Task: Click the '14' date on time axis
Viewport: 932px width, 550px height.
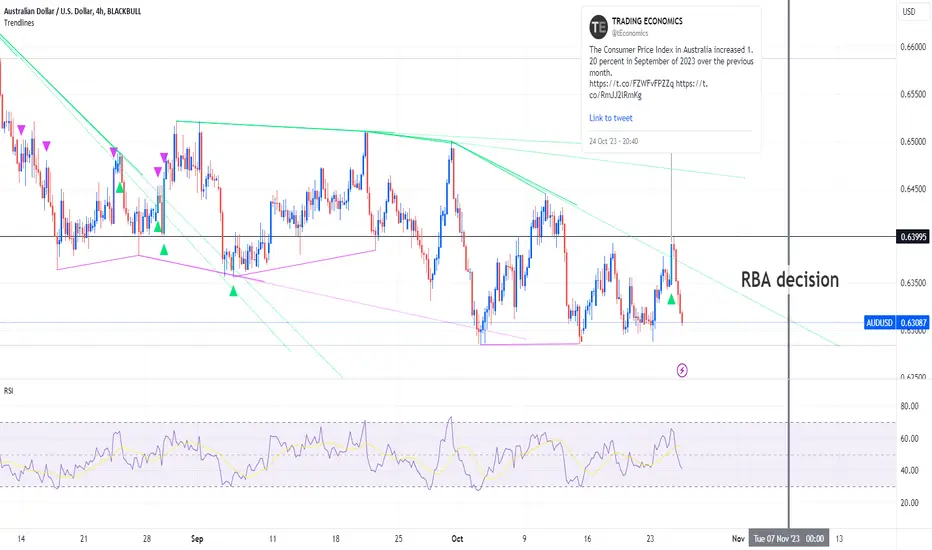Action: tap(21, 539)
